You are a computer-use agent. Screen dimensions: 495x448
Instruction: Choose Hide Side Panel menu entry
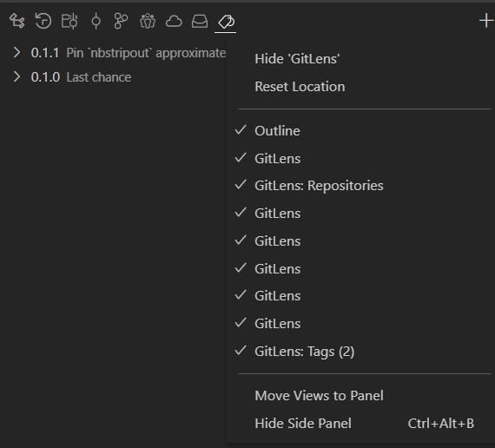[x=360, y=424]
